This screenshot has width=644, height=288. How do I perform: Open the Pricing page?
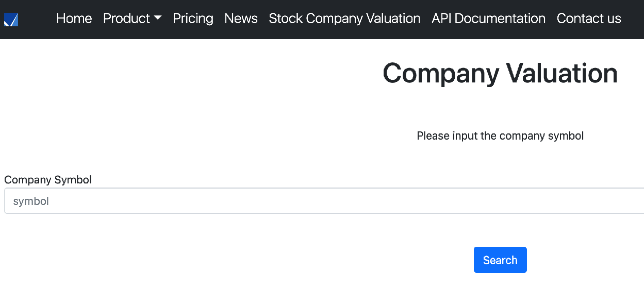193,19
